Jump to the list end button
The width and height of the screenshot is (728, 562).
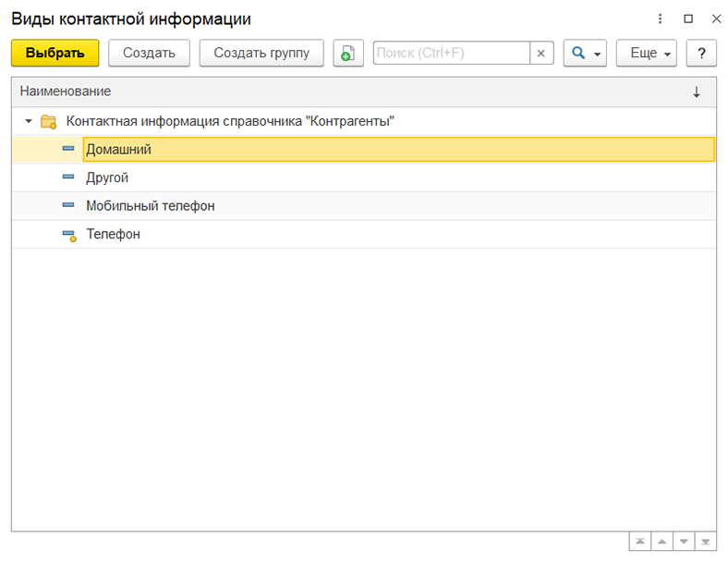point(706,542)
